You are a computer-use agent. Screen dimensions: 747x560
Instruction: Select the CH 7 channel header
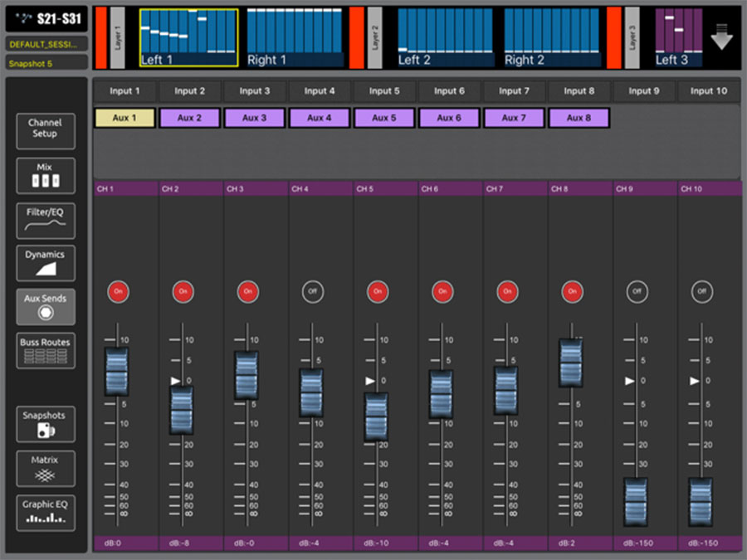pos(515,188)
